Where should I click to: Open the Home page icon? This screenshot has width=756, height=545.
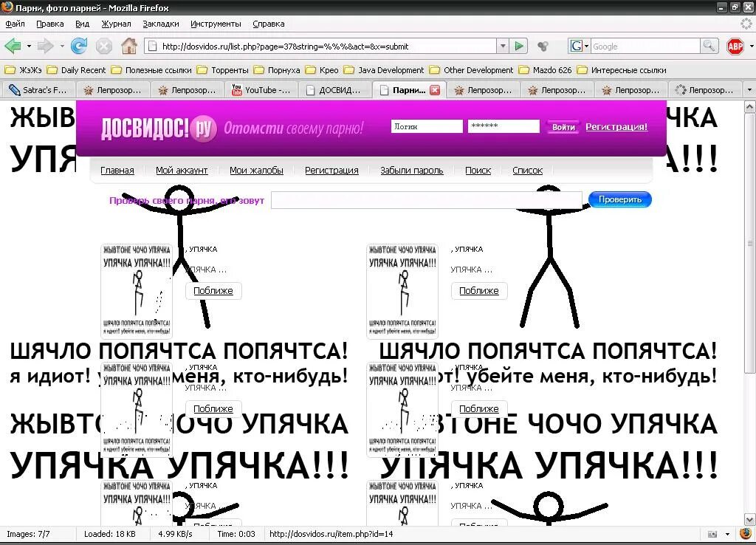point(129,47)
